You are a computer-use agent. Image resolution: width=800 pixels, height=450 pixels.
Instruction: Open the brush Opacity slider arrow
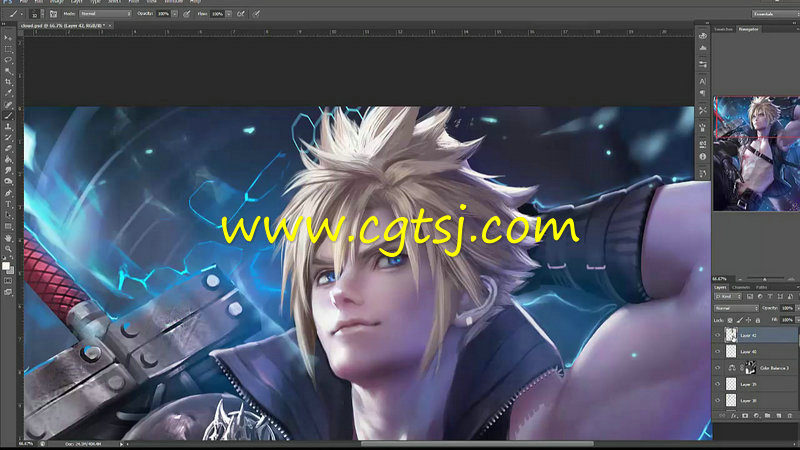[174, 14]
